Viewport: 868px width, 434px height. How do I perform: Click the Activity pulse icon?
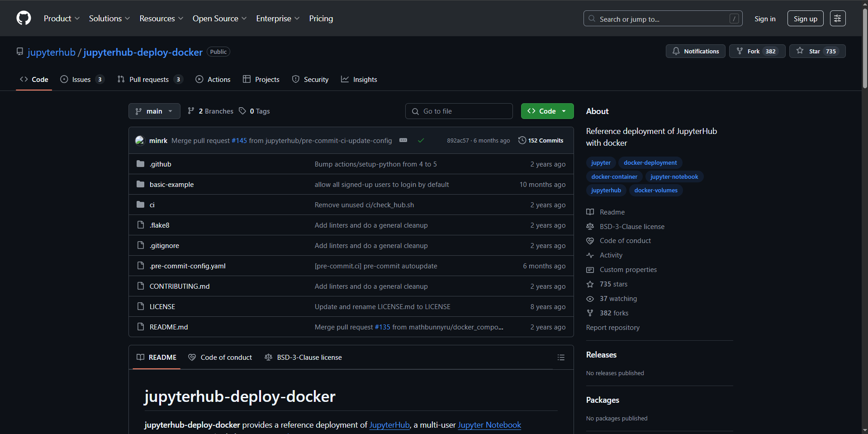590,256
